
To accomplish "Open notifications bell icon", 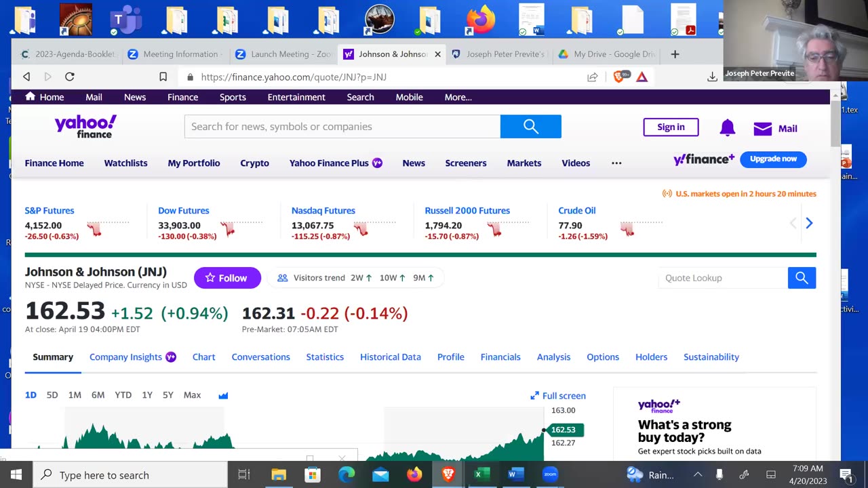I will pos(727,127).
